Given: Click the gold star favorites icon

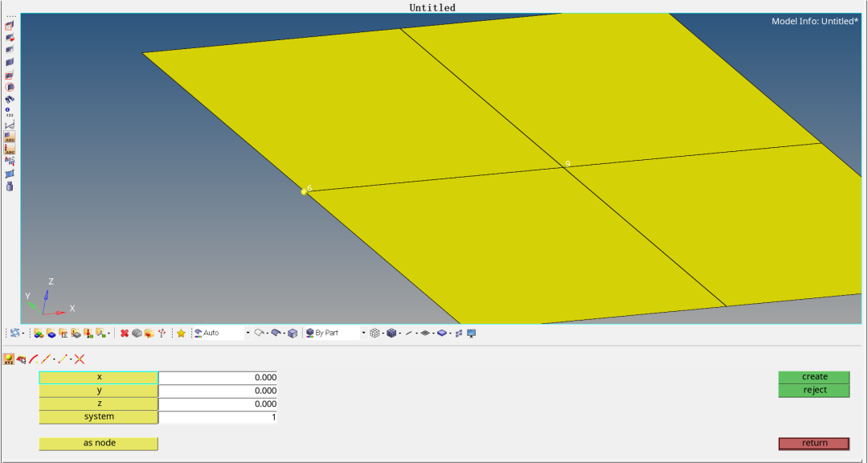Looking at the screenshot, I should [x=181, y=333].
